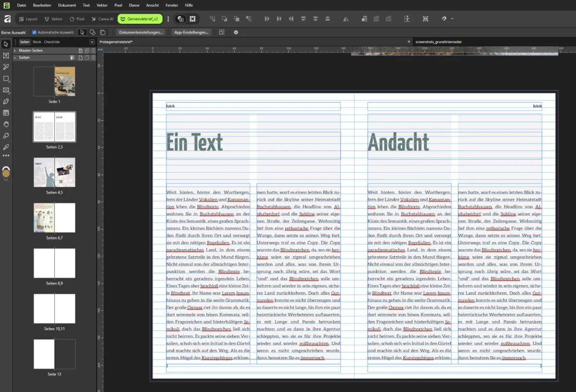Viewport: 576px width, 392px height.
Task: Add a new master page icon
Action: click(81, 50)
